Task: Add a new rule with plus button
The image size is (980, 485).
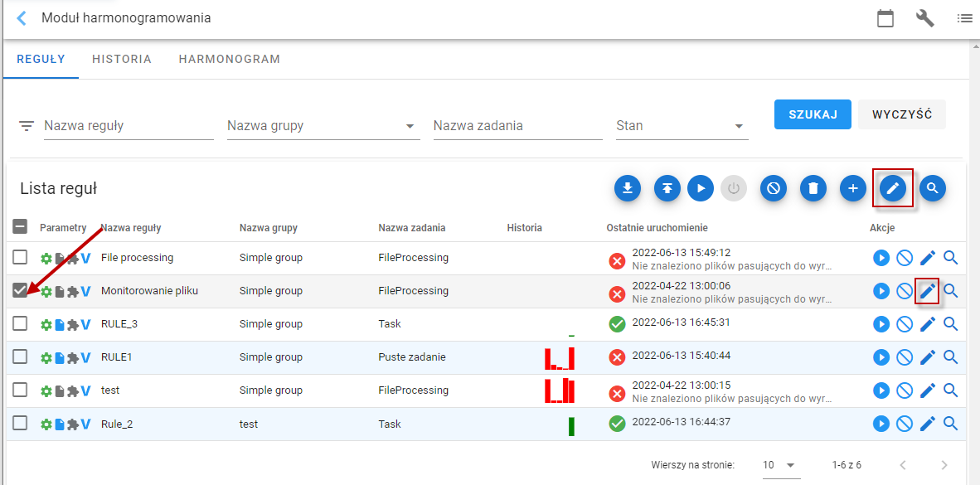Action: point(853,188)
